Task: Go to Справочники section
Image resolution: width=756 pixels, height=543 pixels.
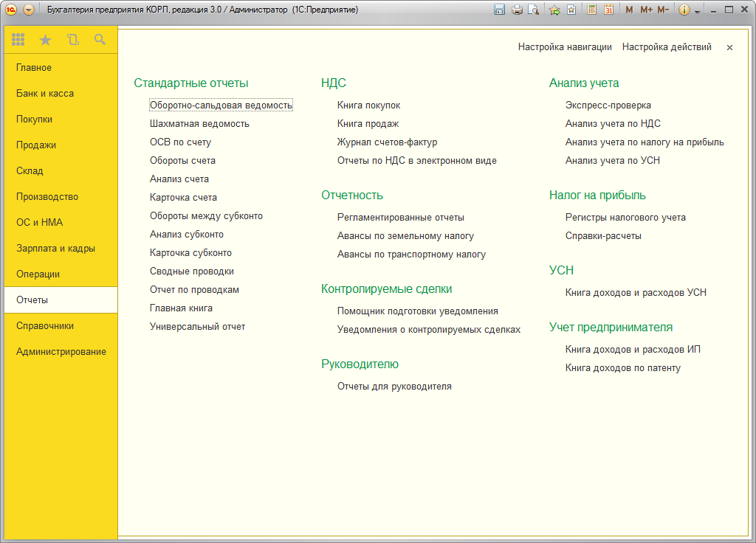Action: click(x=61, y=325)
